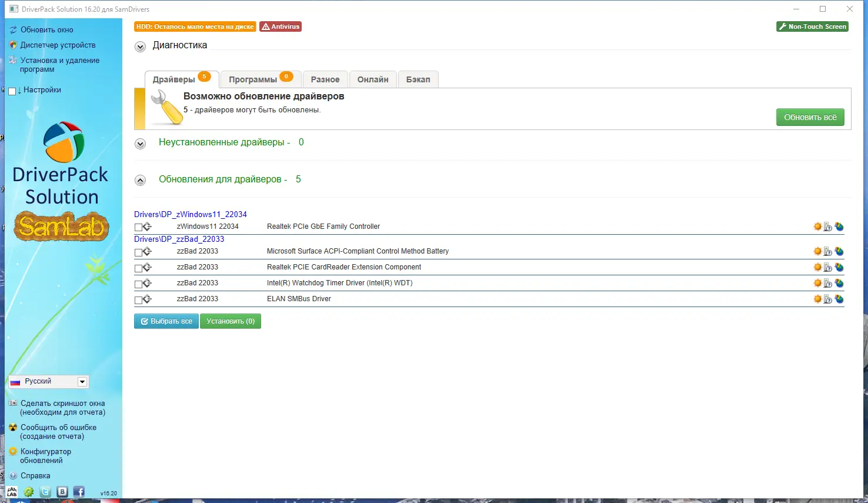Click the Realtek PCIe GbE Family Controller text
Viewport: 868px width, 503px height.
[323, 226]
